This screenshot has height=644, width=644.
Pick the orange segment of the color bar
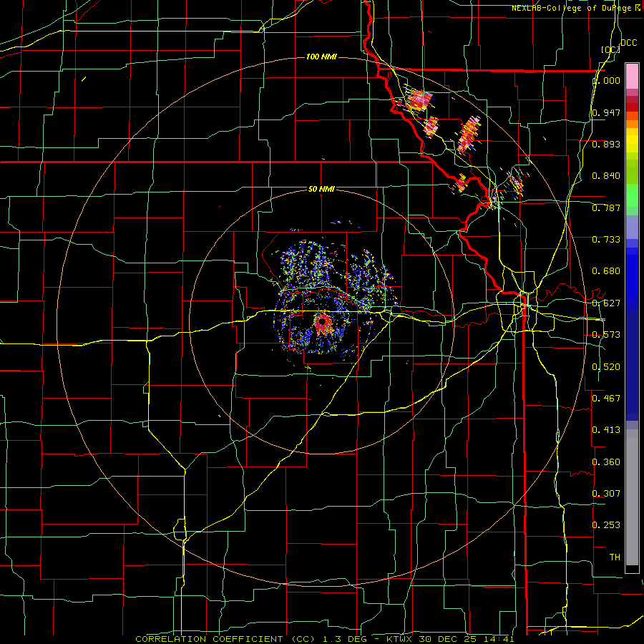pos(632,120)
